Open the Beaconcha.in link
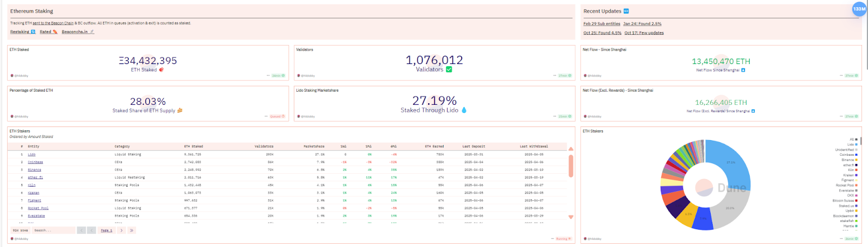 point(78,32)
